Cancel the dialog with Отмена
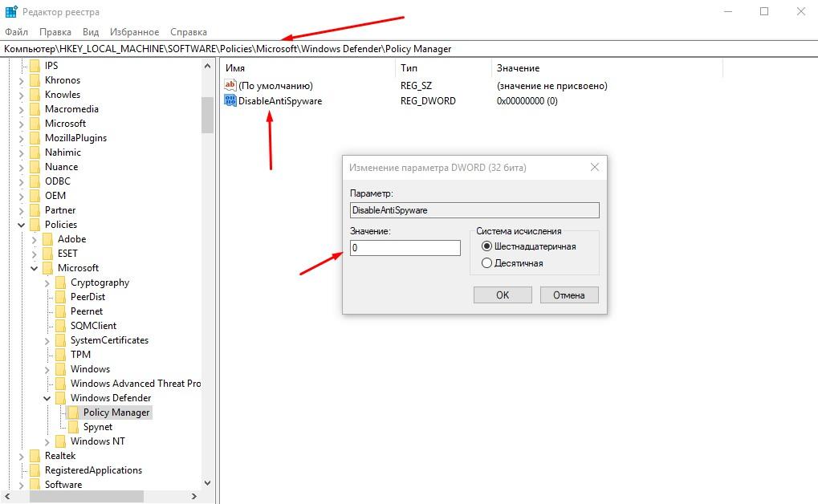Screen dimensions: 818x504 [568, 295]
